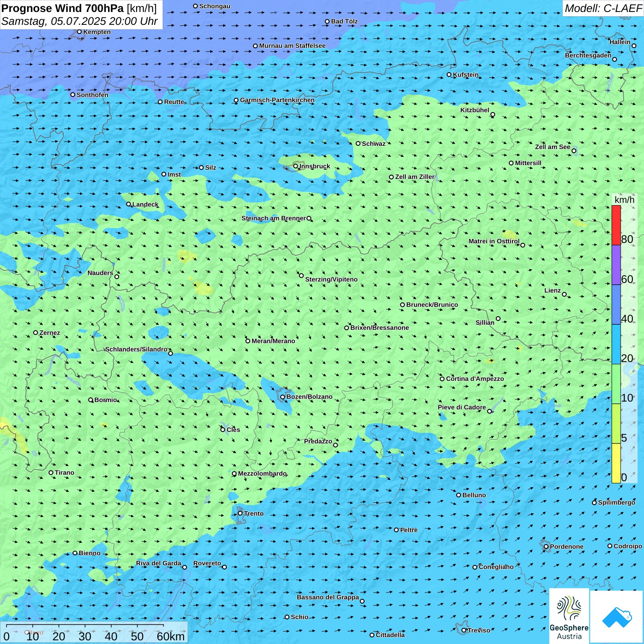Click the "Meran/Merano" city label
Screen dimensions: 644x644
(x=273, y=341)
